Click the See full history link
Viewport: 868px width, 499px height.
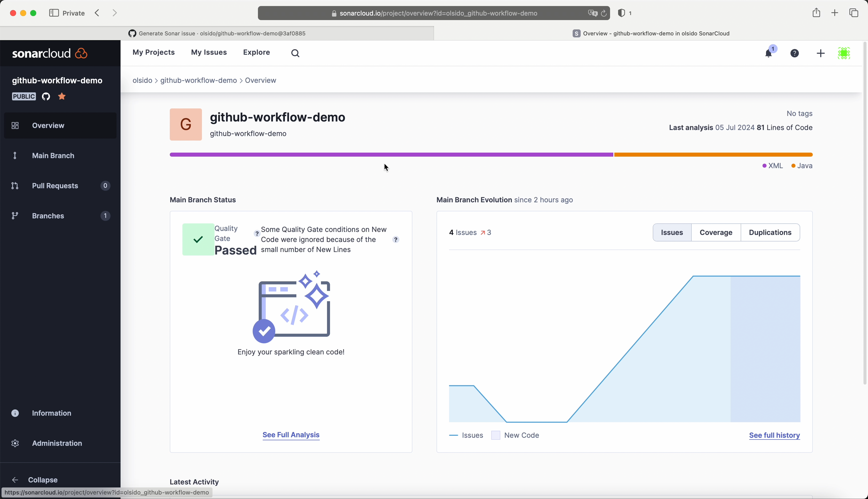[774, 435]
